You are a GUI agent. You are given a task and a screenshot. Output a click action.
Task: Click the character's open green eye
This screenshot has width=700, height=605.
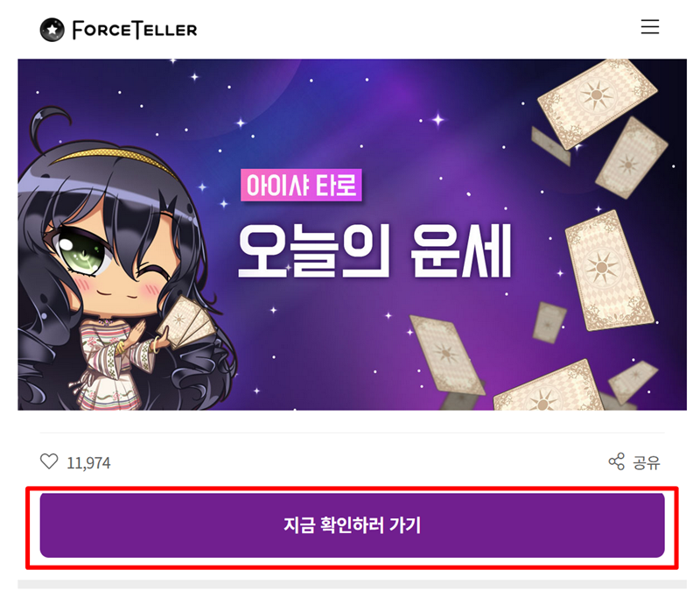point(81,251)
